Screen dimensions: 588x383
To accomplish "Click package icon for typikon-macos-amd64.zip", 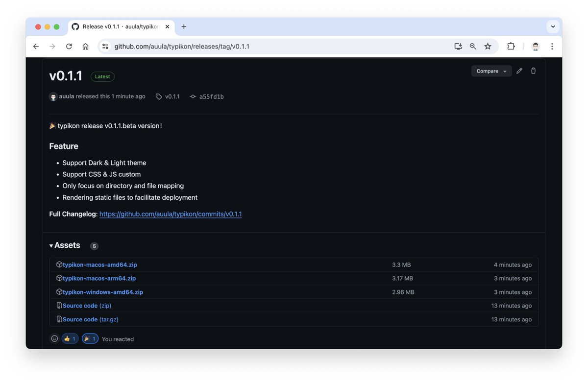I will click(59, 264).
